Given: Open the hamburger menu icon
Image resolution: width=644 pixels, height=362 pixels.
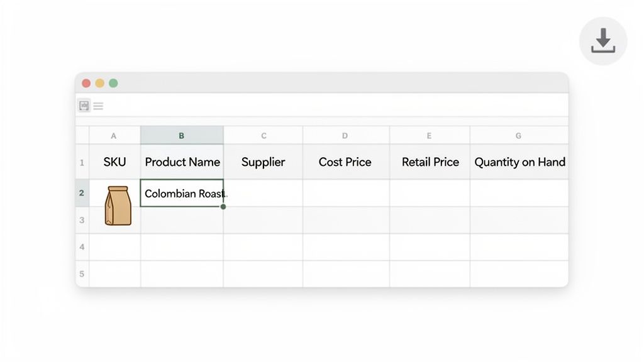Looking at the screenshot, I should (98, 106).
